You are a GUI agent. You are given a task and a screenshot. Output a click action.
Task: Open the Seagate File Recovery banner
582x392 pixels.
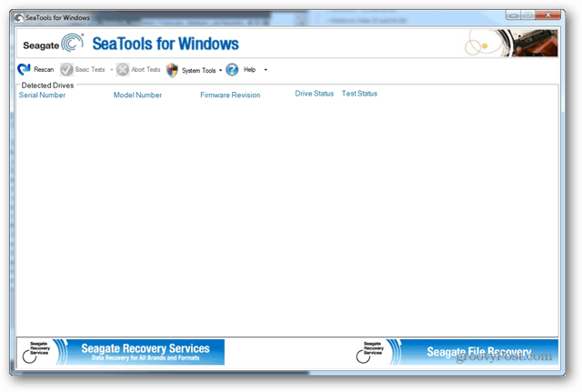click(456, 352)
